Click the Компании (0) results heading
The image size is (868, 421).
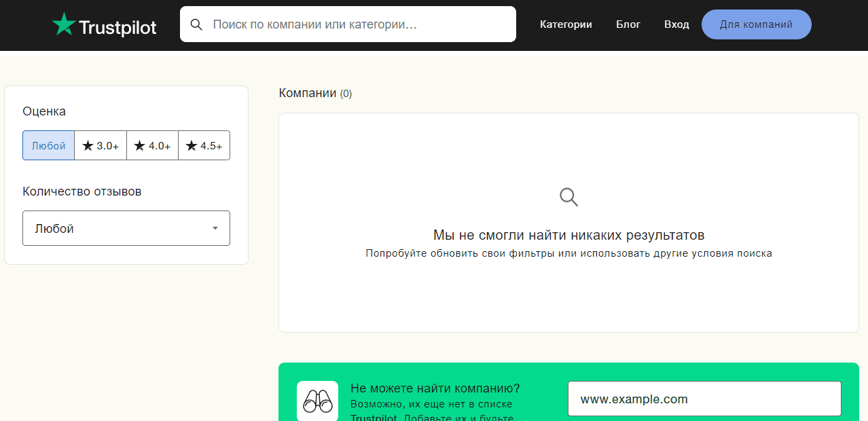315,93
